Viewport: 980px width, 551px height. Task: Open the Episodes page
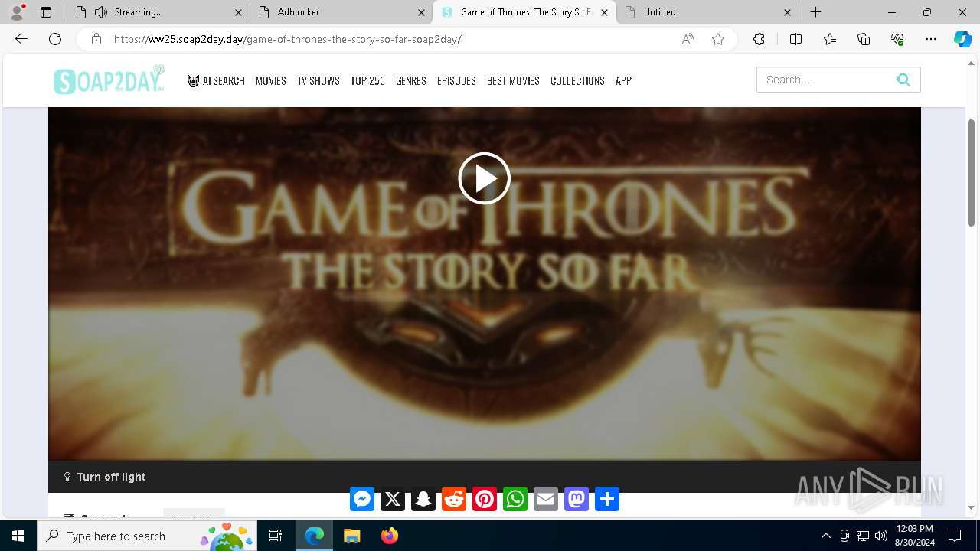coord(456,80)
